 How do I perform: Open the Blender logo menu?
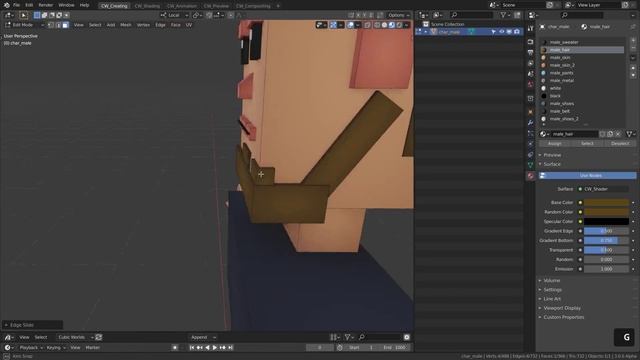coord(7,5)
